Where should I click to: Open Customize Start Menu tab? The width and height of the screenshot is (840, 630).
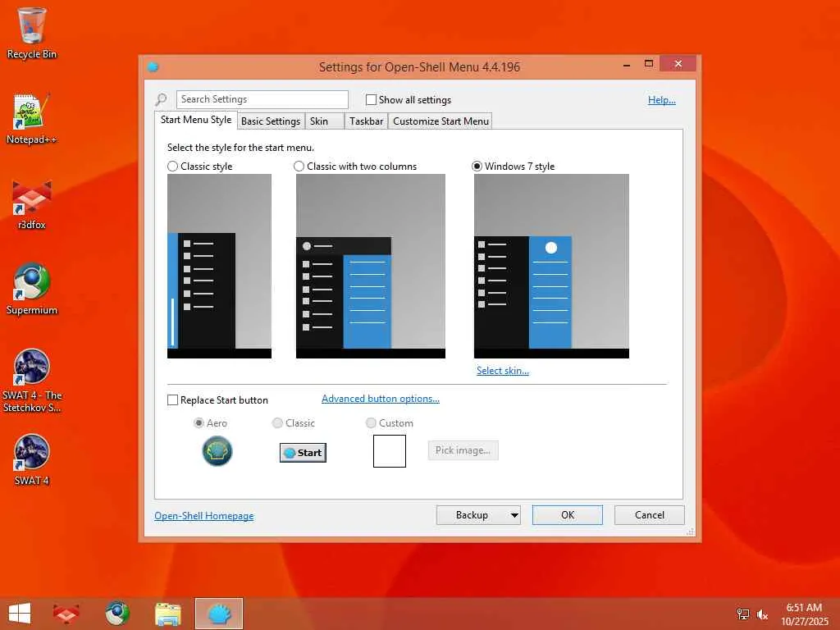point(441,121)
